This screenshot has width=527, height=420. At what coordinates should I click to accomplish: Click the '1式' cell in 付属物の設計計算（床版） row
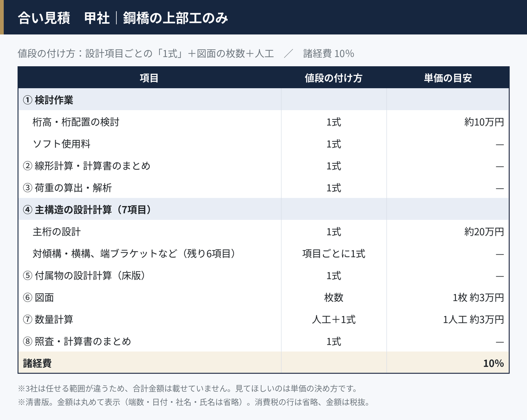point(334,276)
